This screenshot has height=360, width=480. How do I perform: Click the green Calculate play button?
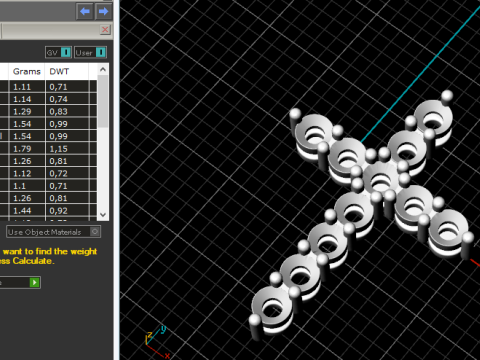tap(34, 283)
